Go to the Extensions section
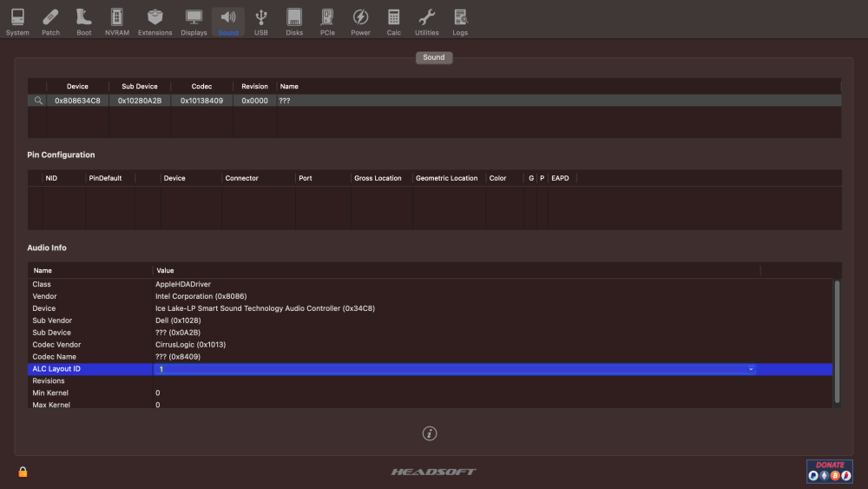Screen dimensions: 868x489 [x=155, y=23]
